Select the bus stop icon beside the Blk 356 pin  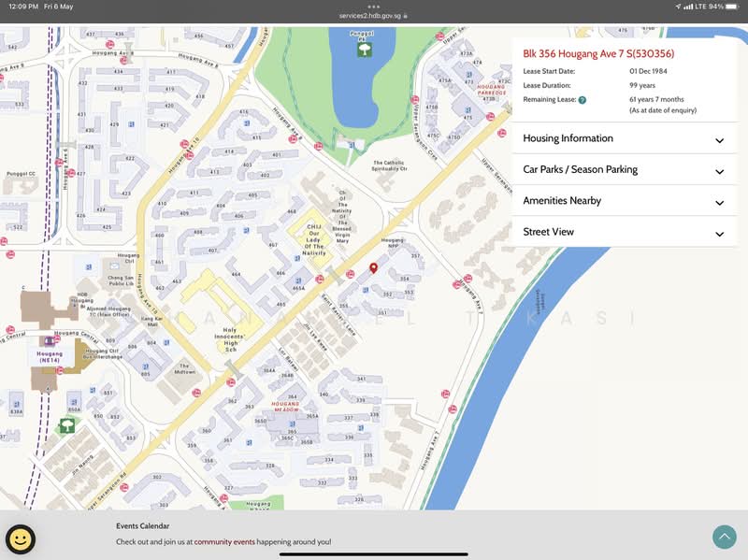click(350, 274)
